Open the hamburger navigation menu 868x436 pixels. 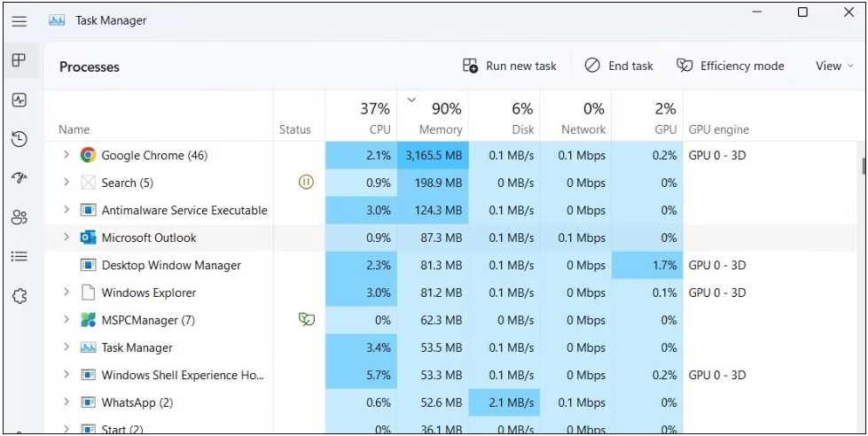pos(20,21)
